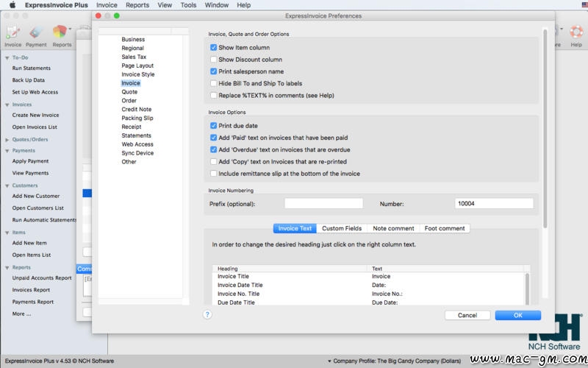588x368 pixels.
Task: Open the Apple menu
Action: [12, 5]
